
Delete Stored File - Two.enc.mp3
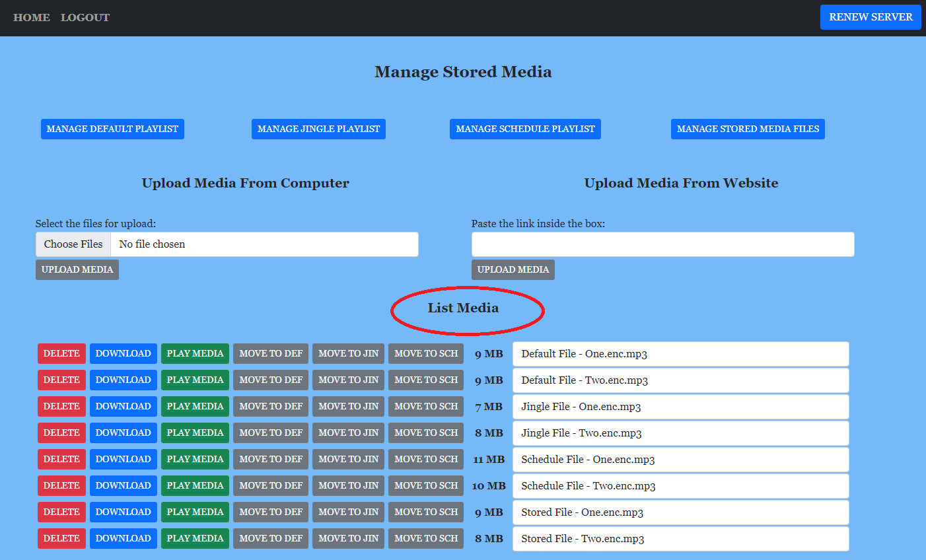(x=61, y=538)
